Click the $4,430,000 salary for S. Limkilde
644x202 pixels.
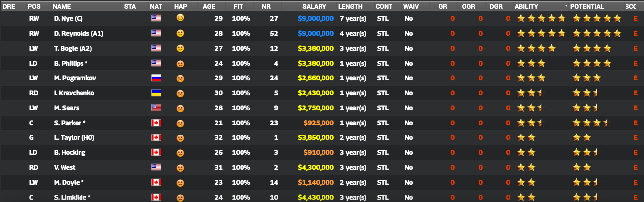tap(316, 197)
